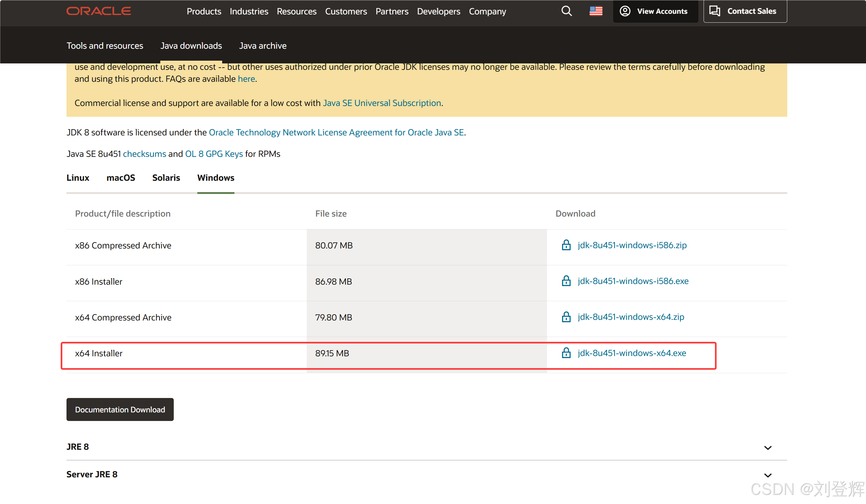This screenshot has height=504, width=866.
Task: Expand the Server JRE 8 section
Action: (767, 475)
